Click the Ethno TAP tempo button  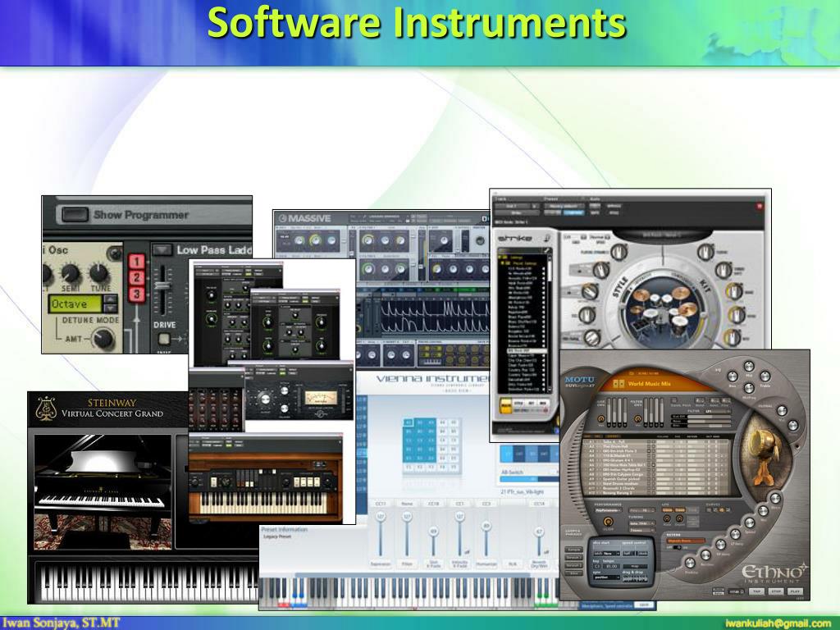pos(756,591)
